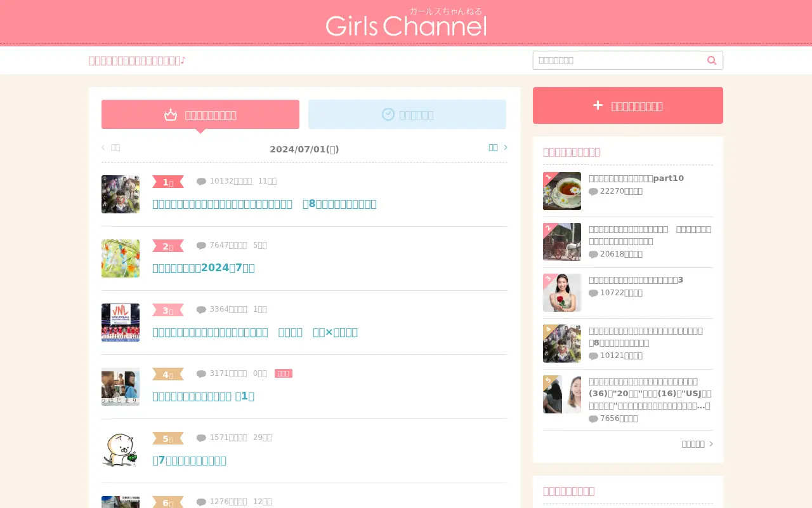Click the comment bubble icon beside 3171
The height and width of the screenshot is (508, 812).
tap(201, 374)
